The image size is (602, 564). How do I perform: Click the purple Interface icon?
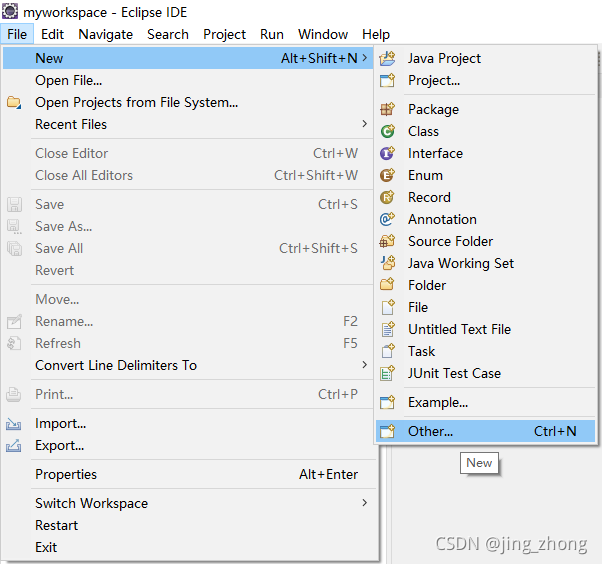click(x=387, y=153)
